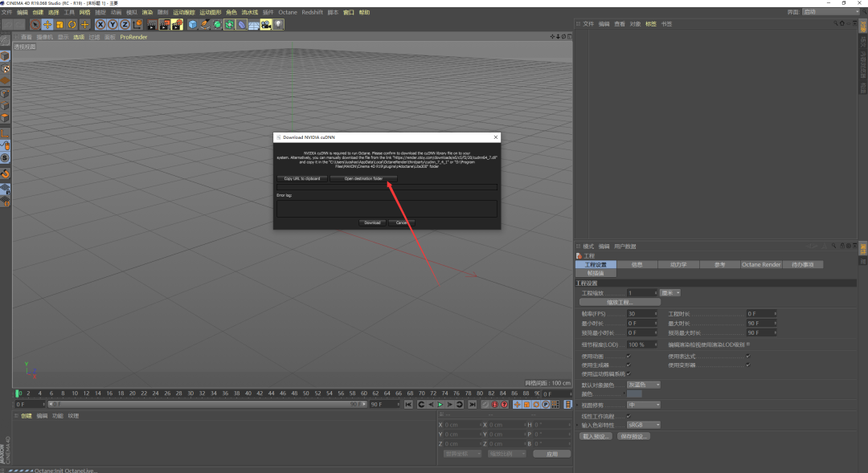
Task: Click the record active objects button
Action: point(485,405)
